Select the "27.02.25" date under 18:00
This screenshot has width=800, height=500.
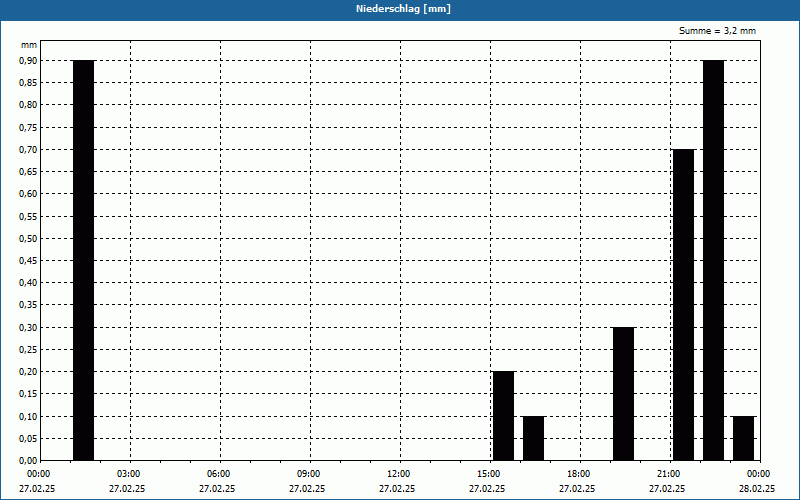pos(577,489)
